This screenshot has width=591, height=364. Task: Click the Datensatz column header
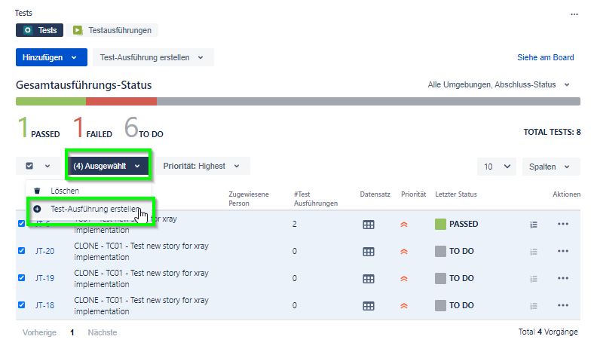coord(375,194)
